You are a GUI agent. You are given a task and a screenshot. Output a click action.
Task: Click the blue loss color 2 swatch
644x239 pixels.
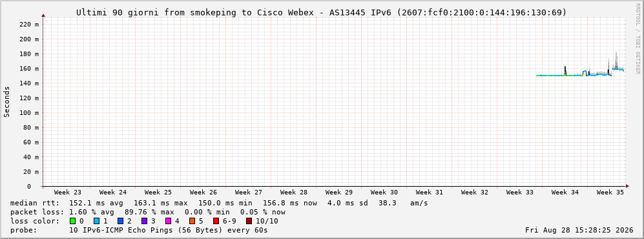(120, 221)
